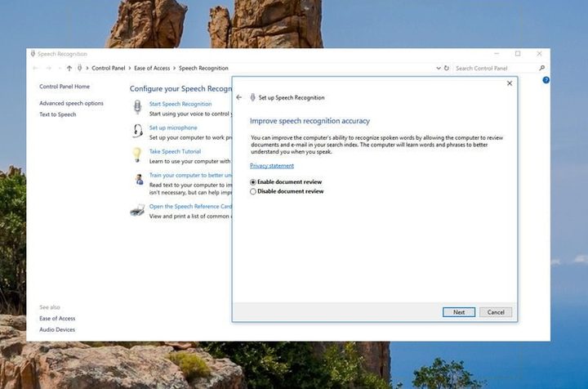The width and height of the screenshot is (588, 389).
Task: Click the Speech Recognition window title icon
Action: (x=33, y=54)
